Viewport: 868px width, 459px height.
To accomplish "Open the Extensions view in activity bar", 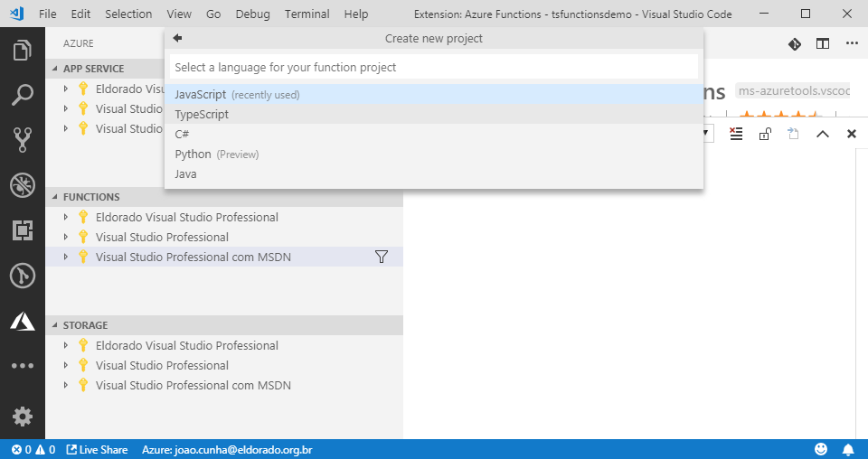I will 22,230.
